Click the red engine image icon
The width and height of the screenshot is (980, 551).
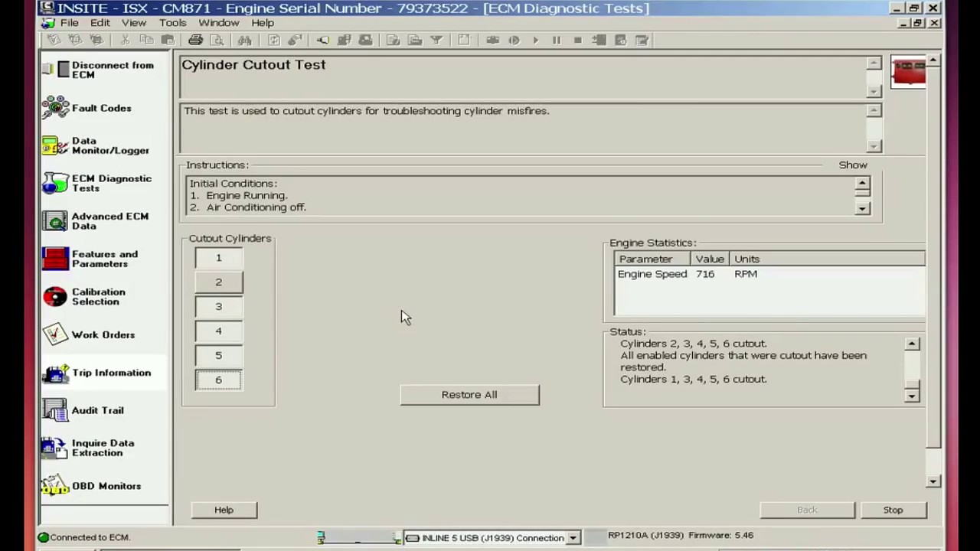click(909, 73)
